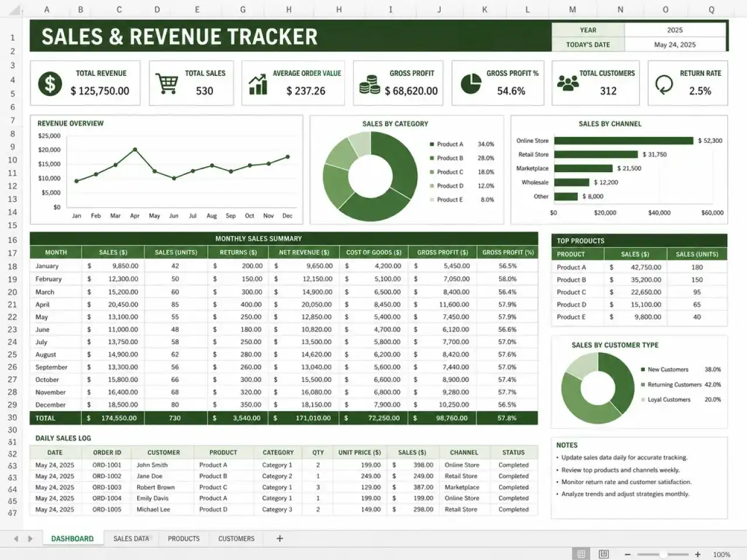Open the CUSTOMERS sheet tab
747x560 pixels.
point(236,538)
